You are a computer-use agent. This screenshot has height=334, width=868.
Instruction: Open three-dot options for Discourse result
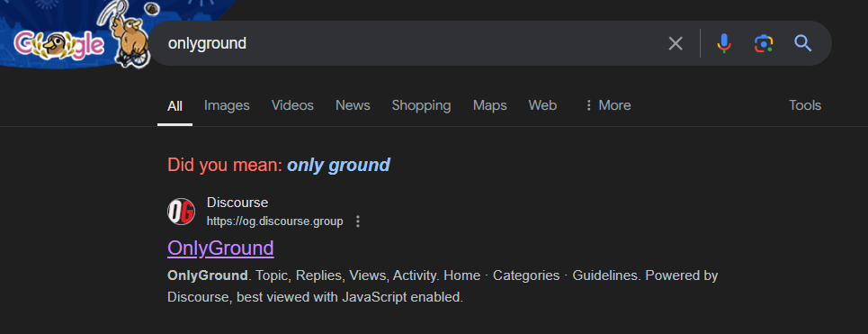click(x=358, y=221)
